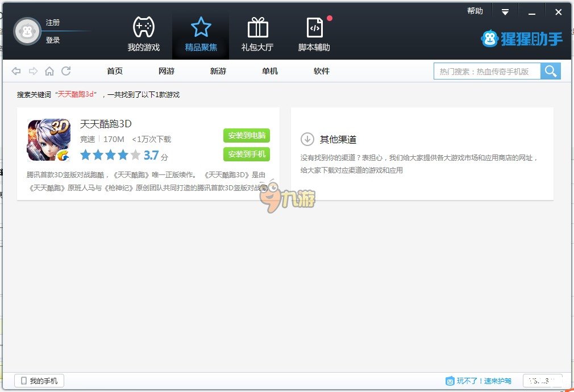Go forward with the right arrow icon

[x=33, y=71]
